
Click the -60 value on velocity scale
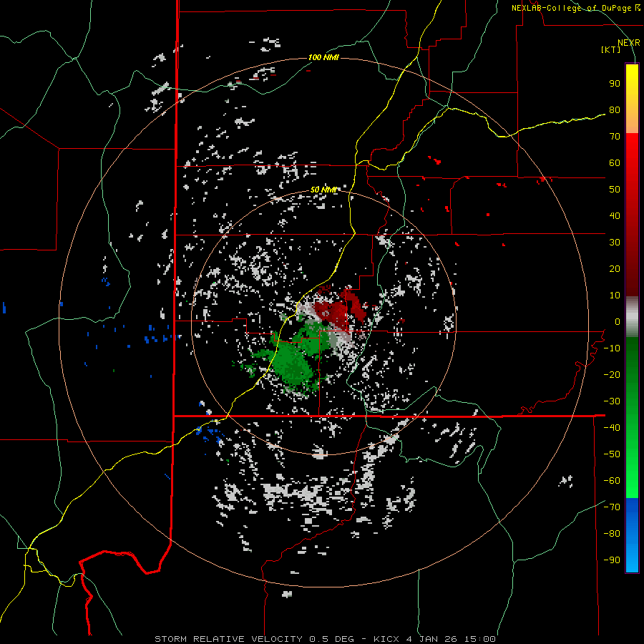[x=612, y=481]
